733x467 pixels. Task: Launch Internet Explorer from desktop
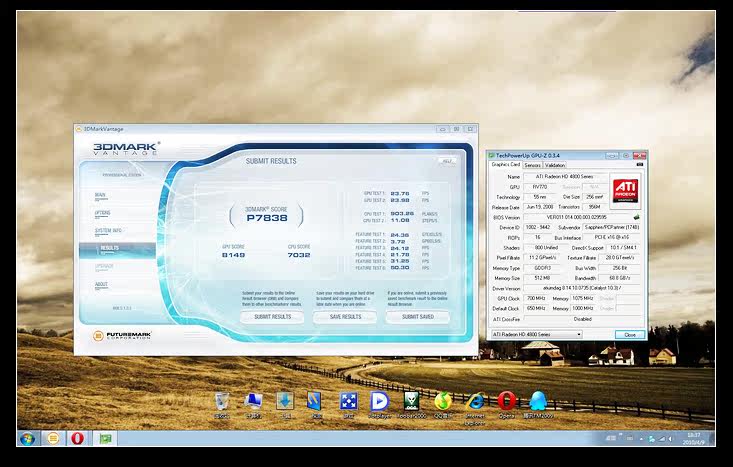click(x=475, y=401)
